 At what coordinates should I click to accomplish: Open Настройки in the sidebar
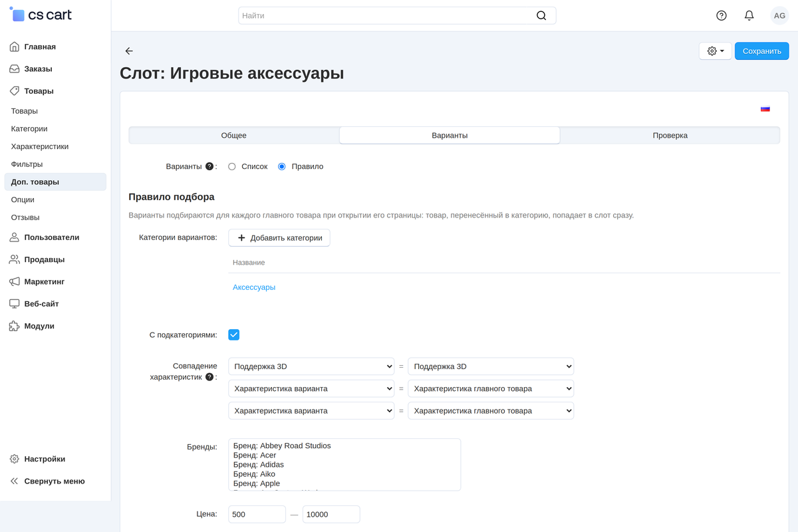pos(45,459)
